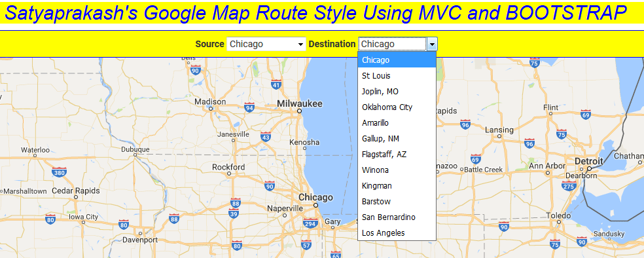
Task: Click the Dubuque label on the map
Action: point(135,149)
